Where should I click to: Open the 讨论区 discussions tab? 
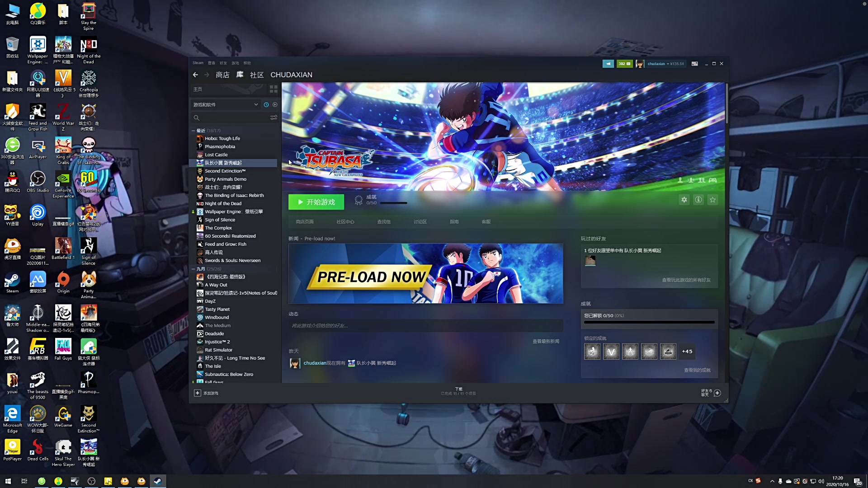coord(420,222)
